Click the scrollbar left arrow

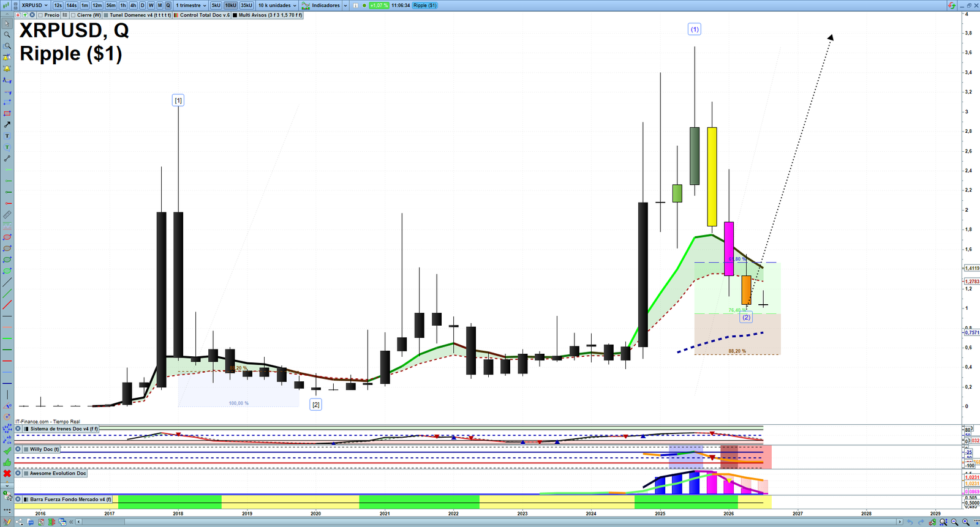click(78, 522)
